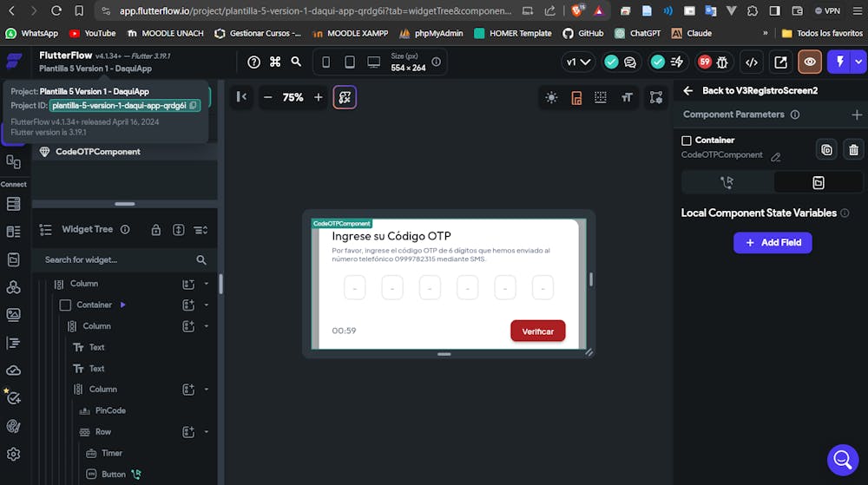This screenshot has width=868, height=485.
Task: Open keyboard shortcuts command icon
Action: [x=275, y=62]
